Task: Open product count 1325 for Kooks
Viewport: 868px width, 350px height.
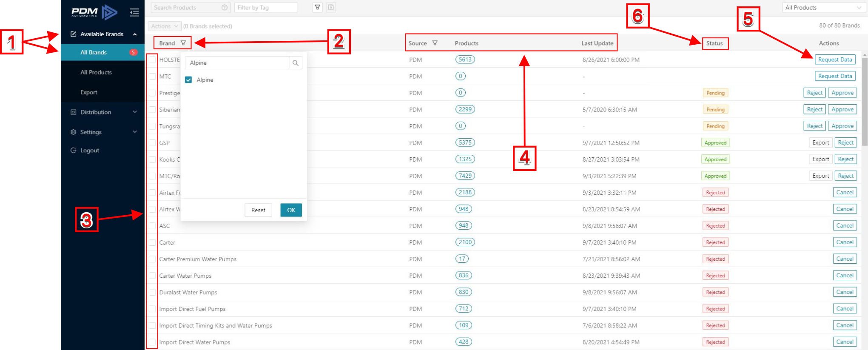Action: pyautogui.click(x=465, y=159)
